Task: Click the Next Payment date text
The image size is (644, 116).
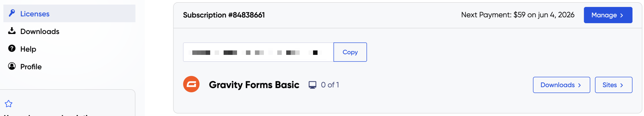Action: (x=517, y=15)
